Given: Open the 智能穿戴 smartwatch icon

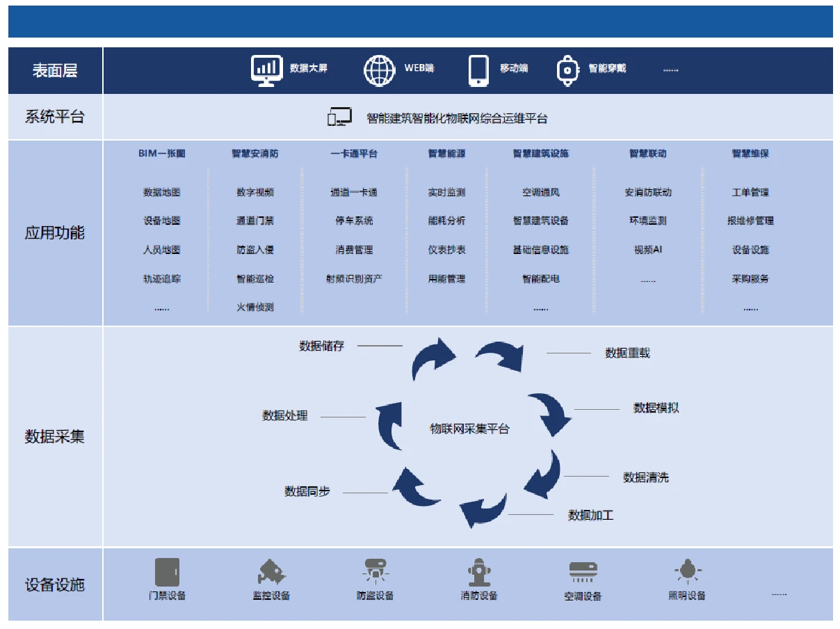Looking at the screenshot, I should tap(567, 70).
